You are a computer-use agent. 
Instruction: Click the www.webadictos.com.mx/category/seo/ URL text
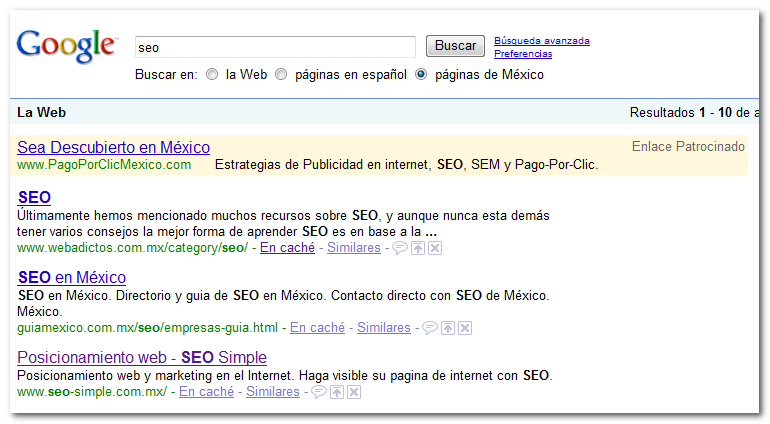point(133,248)
